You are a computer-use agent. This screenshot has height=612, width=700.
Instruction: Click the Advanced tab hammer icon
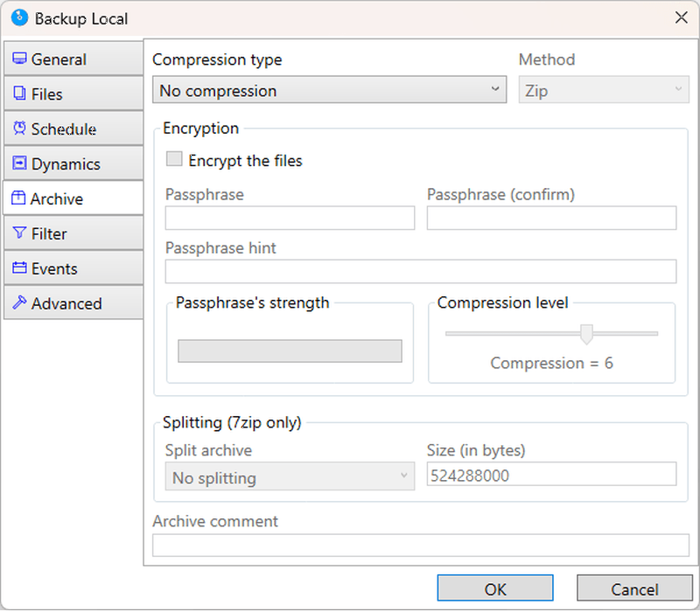click(19, 302)
